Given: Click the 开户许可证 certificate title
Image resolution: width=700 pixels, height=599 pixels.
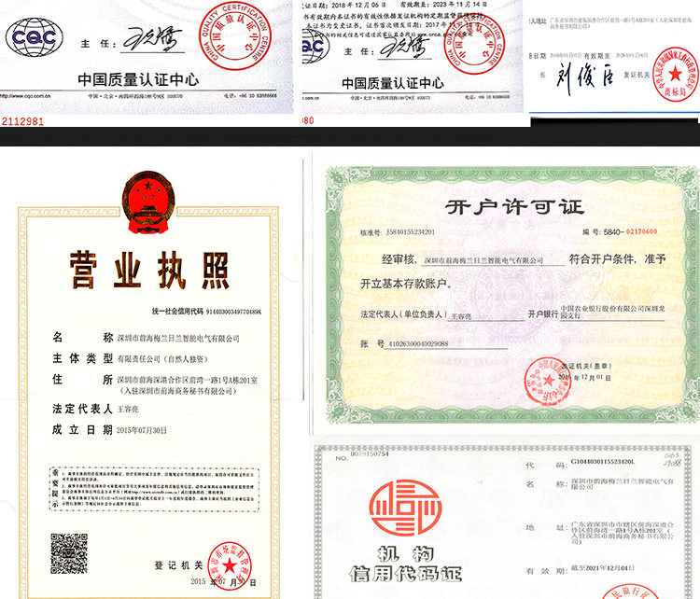Looking at the screenshot, I should 514,206.
